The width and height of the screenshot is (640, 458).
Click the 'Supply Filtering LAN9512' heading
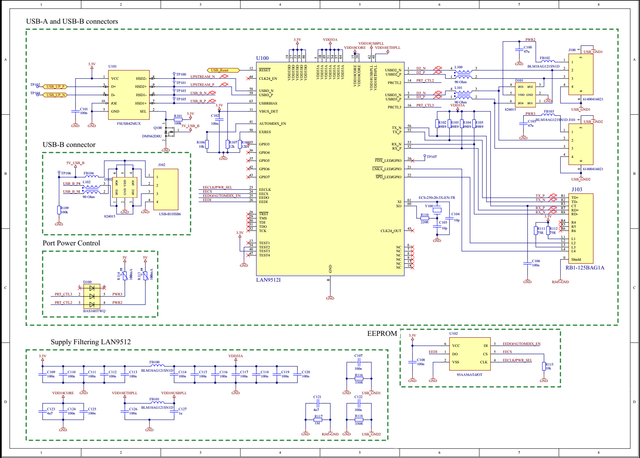[91, 342]
